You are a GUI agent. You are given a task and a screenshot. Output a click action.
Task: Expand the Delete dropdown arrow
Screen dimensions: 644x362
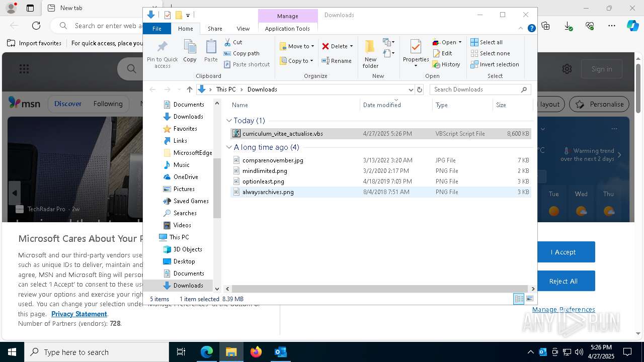(x=351, y=46)
